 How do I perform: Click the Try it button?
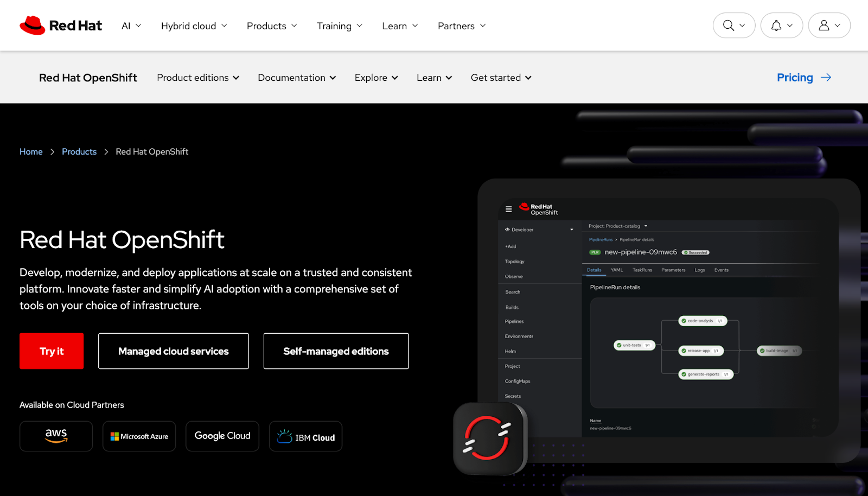(52, 351)
